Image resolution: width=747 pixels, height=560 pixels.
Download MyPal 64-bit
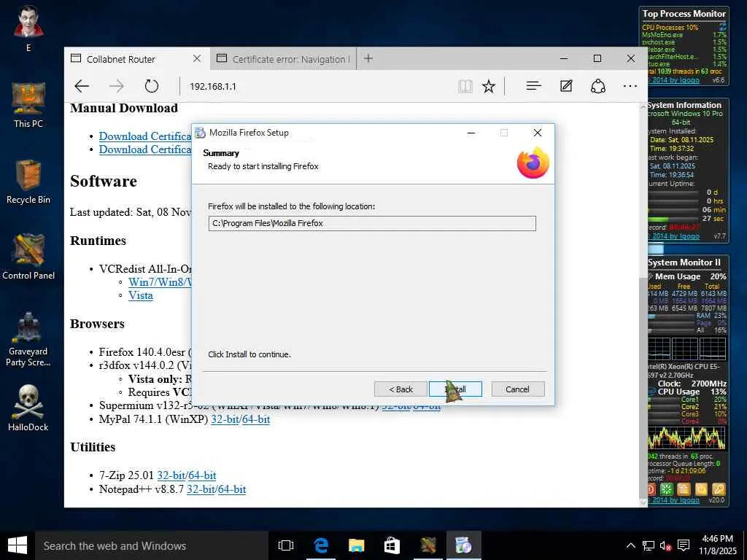(256, 419)
